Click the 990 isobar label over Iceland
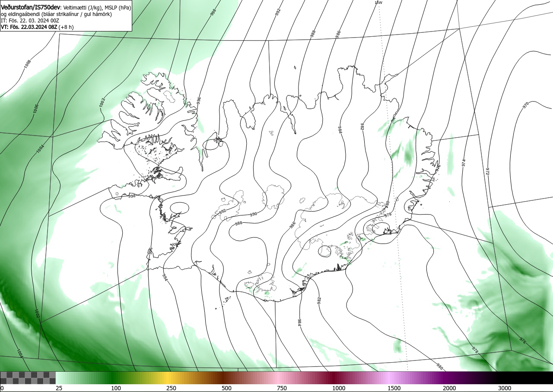The image size is (553, 392). pyautogui.click(x=253, y=214)
